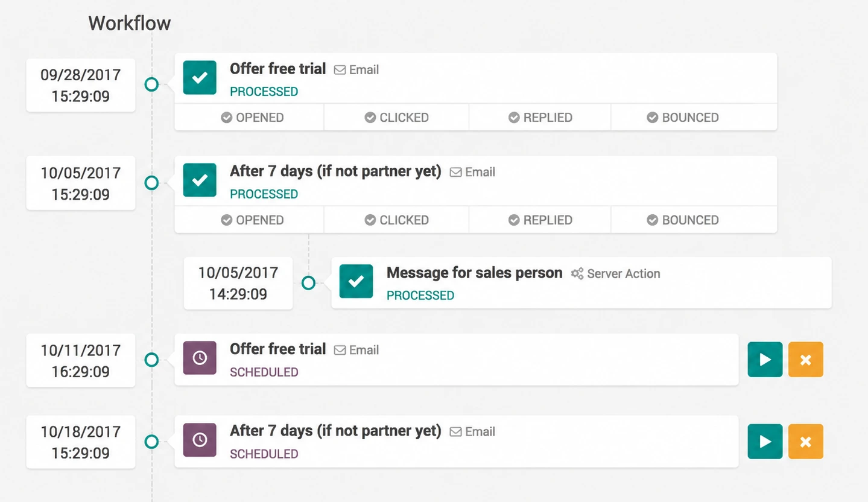
Task: Click the 10/05/2017 14:29:09 date box
Action: pyautogui.click(x=238, y=283)
